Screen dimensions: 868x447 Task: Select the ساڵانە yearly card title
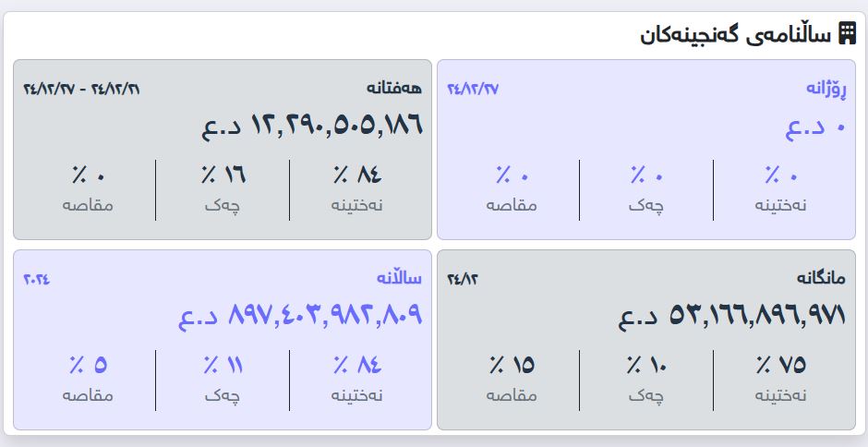click(399, 278)
